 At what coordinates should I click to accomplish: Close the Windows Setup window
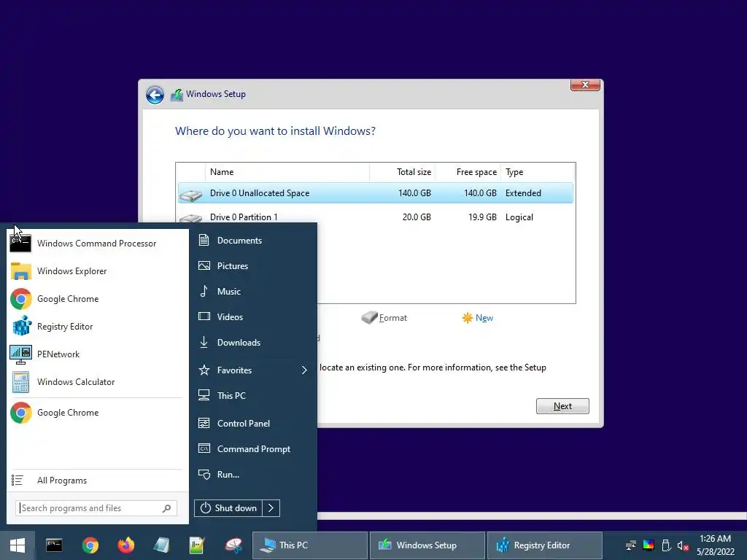tap(585, 85)
